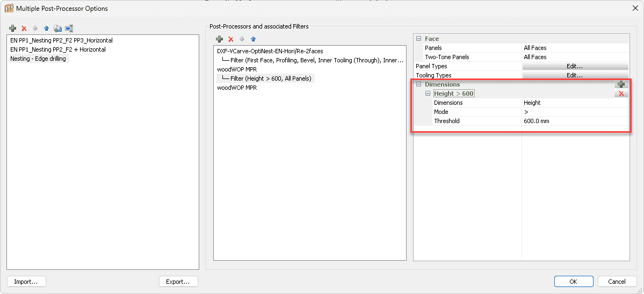The height and width of the screenshot is (294, 644).
Task: Add a new post-processor with the green plus
Action: tap(219, 39)
